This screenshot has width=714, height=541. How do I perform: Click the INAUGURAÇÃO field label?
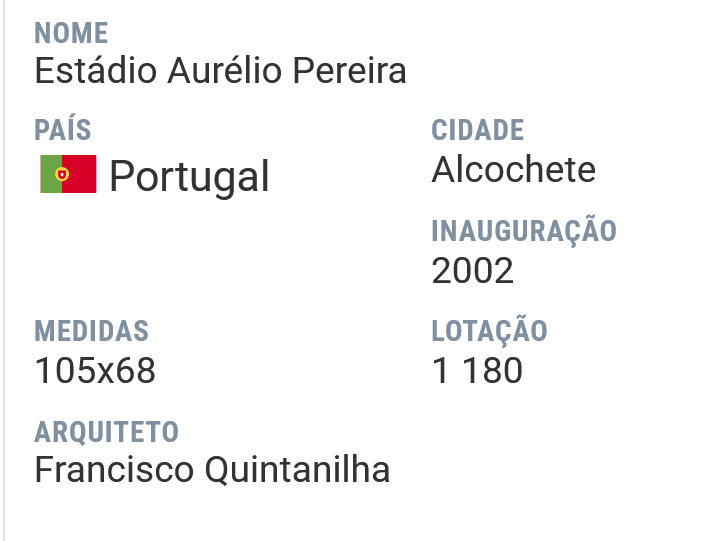[x=524, y=230]
